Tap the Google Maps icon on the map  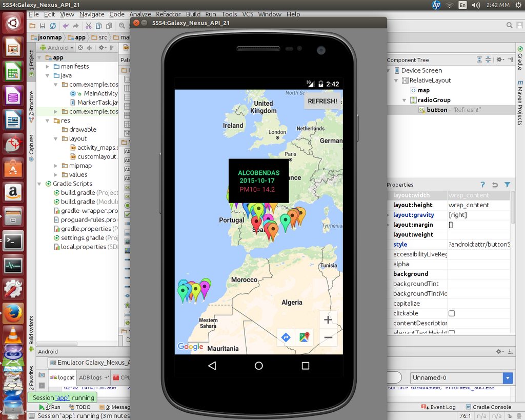pos(305,337)
